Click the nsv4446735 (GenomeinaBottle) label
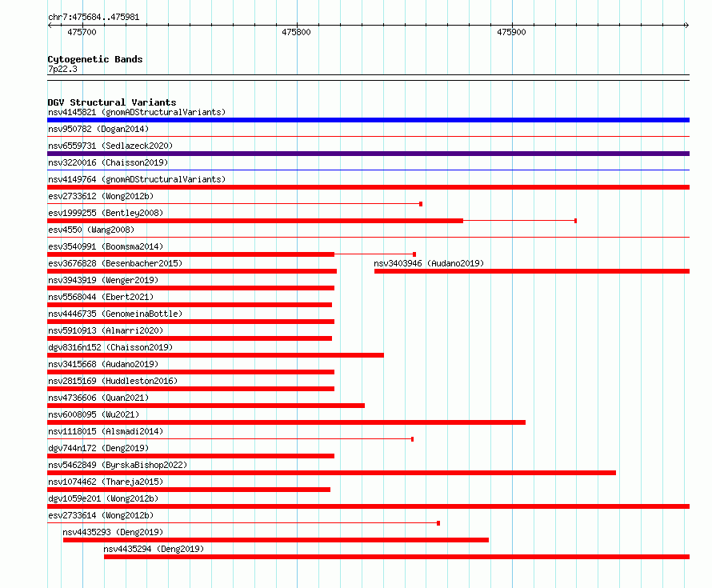Viewport: 712px width, 588px height. click(x=115, y=314)
